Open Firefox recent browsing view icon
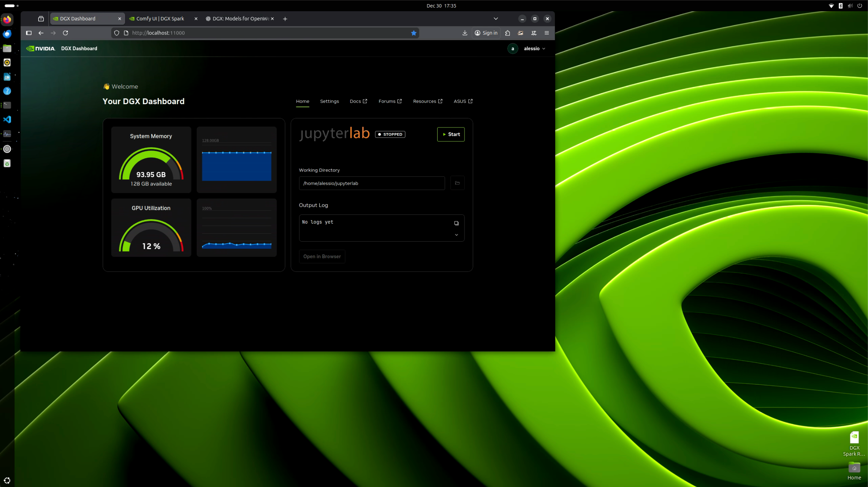 pos(41,19)
